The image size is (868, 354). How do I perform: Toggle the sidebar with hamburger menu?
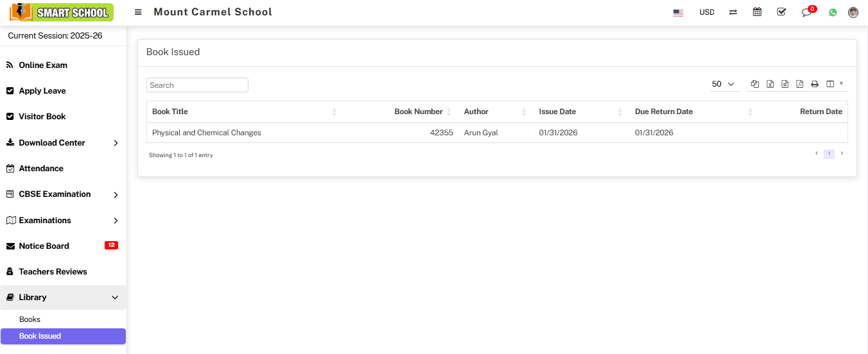(138, 12)
